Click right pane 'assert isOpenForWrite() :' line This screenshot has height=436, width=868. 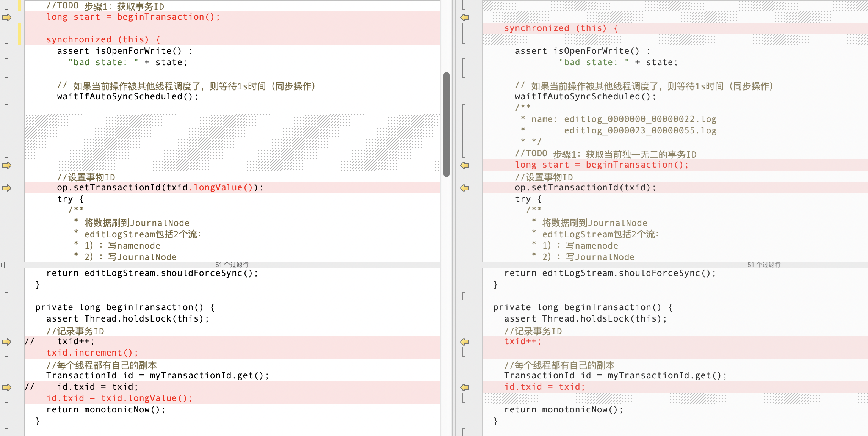pos(583,51)
